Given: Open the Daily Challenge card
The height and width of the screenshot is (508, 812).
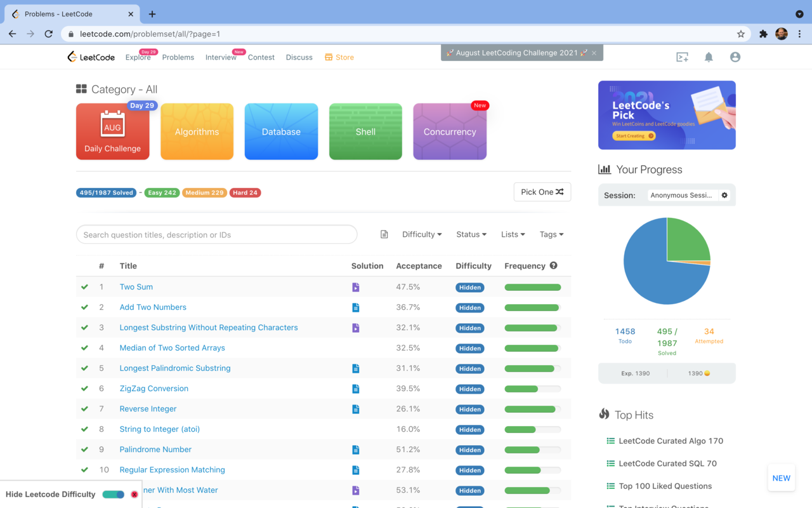Looking at the screenshot, I should (x=113, y=131).
